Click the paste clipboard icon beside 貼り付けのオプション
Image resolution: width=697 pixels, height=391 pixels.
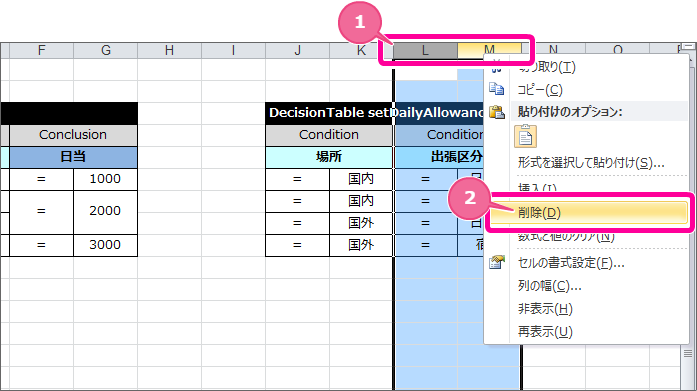coord(497,112)
